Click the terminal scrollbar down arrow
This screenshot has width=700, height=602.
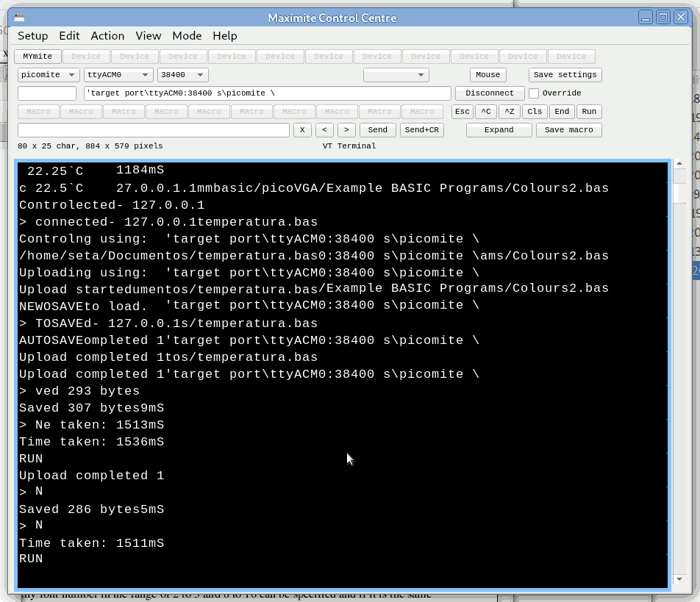point(679,579)
